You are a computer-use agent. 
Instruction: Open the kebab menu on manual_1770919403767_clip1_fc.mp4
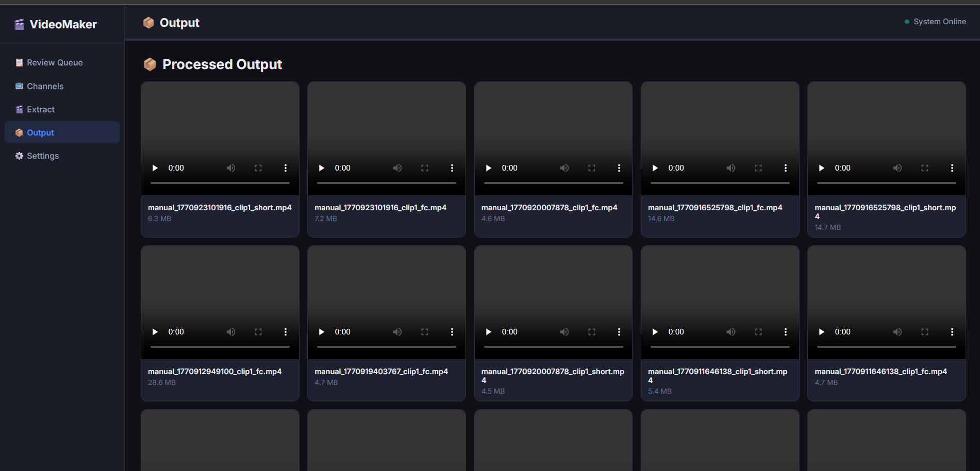[452, 331]
